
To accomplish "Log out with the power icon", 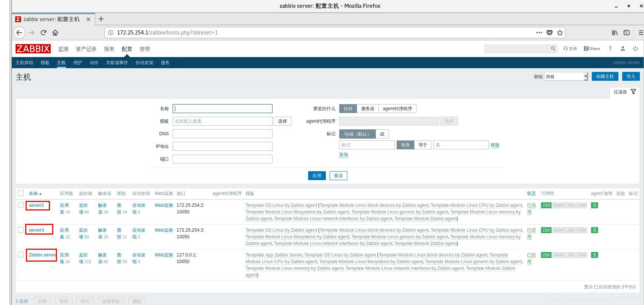I will (x=635, y=49).
